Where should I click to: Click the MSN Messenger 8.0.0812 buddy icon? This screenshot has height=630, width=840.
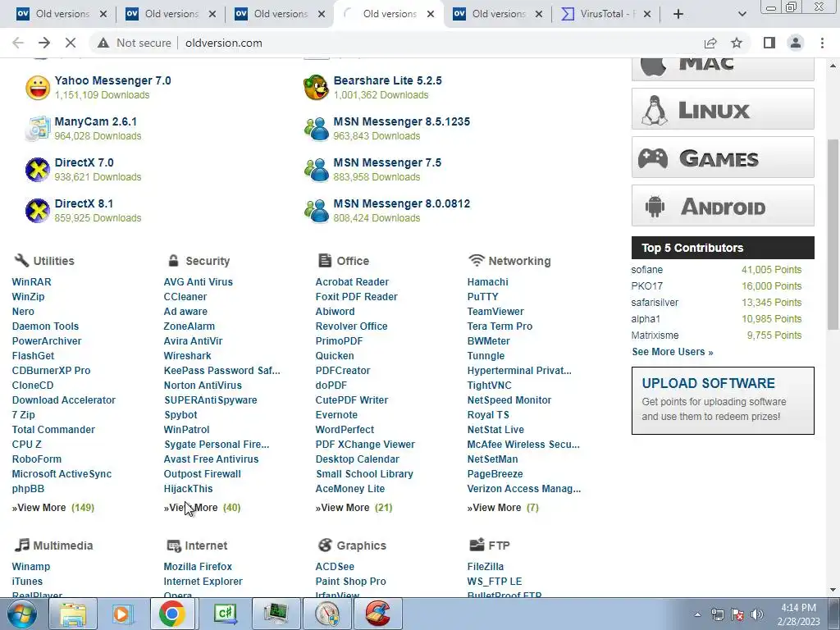point(316,211)
